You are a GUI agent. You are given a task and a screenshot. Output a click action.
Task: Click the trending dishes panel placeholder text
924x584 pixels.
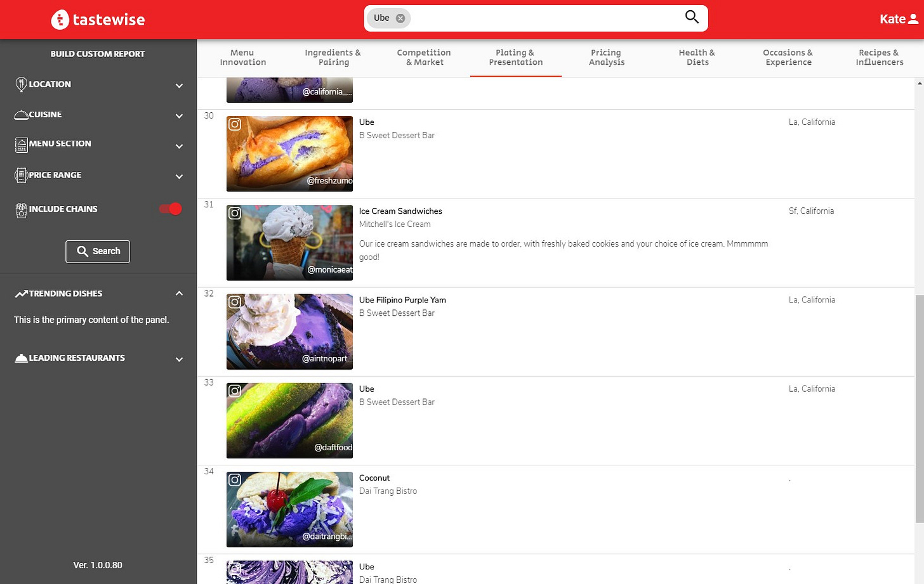pyautogui.click(x=91, y=320)
